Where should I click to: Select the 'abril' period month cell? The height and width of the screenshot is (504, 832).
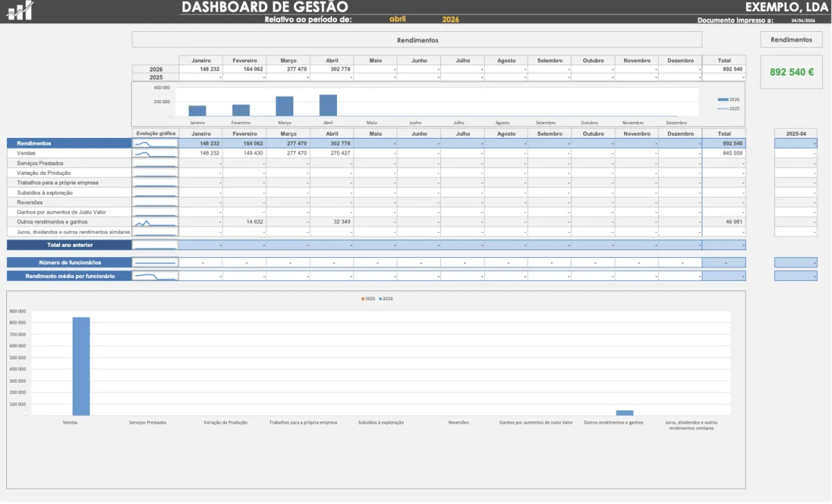[x=398, y=19]
